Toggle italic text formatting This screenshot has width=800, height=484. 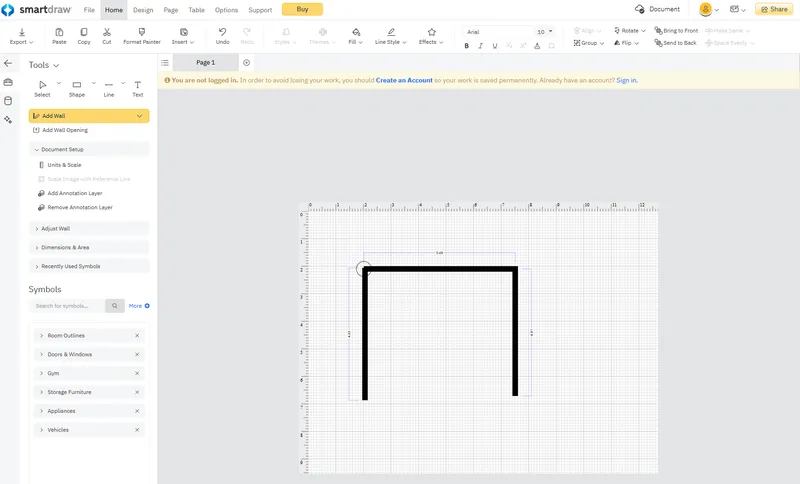[x=481, y=46]
